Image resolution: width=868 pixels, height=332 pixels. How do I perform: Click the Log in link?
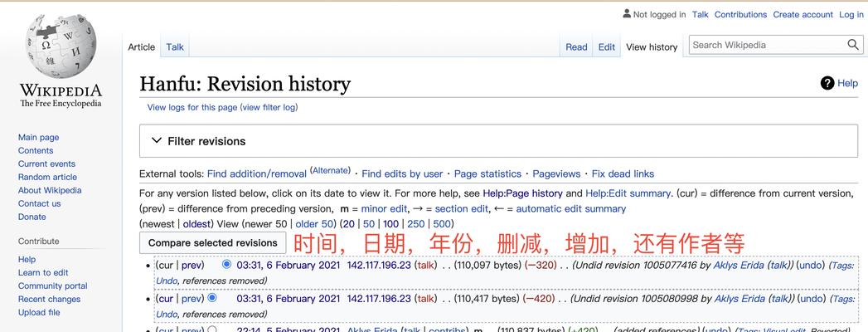[851, 14]
